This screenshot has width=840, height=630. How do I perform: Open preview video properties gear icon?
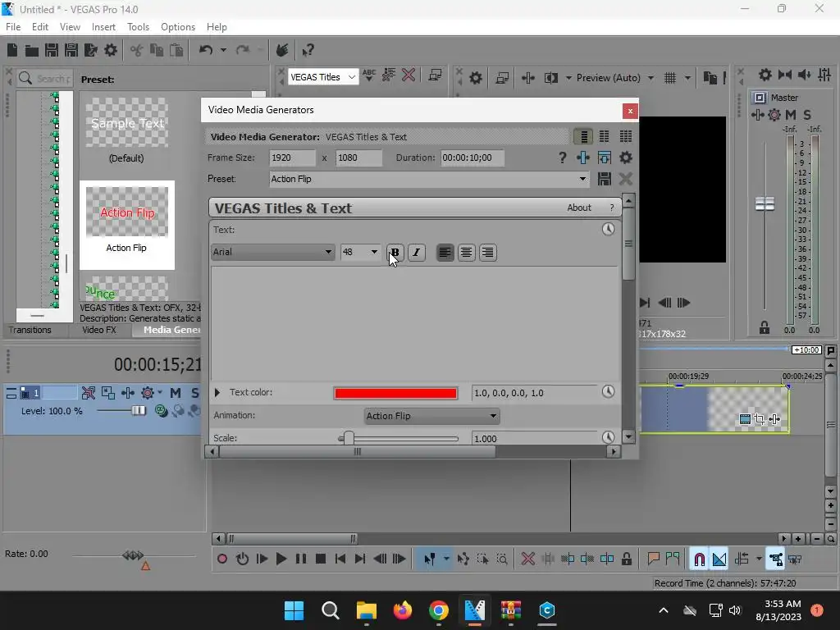tap(476, 78)
